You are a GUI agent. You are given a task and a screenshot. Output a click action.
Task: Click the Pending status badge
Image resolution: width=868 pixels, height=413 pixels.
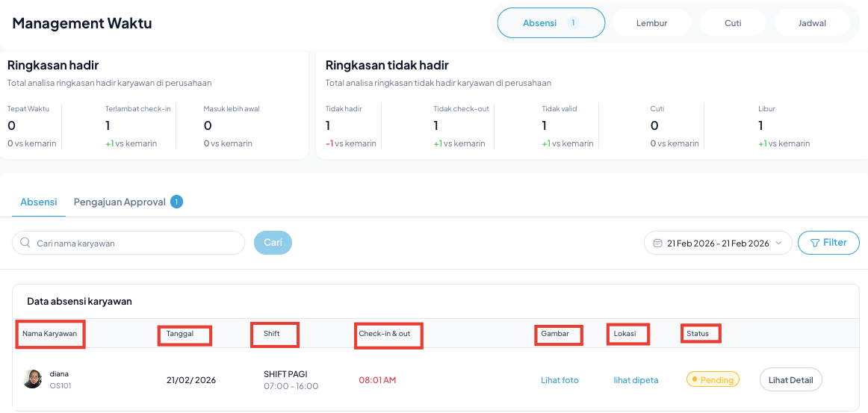pyautogui.click(x=713, y=379)
